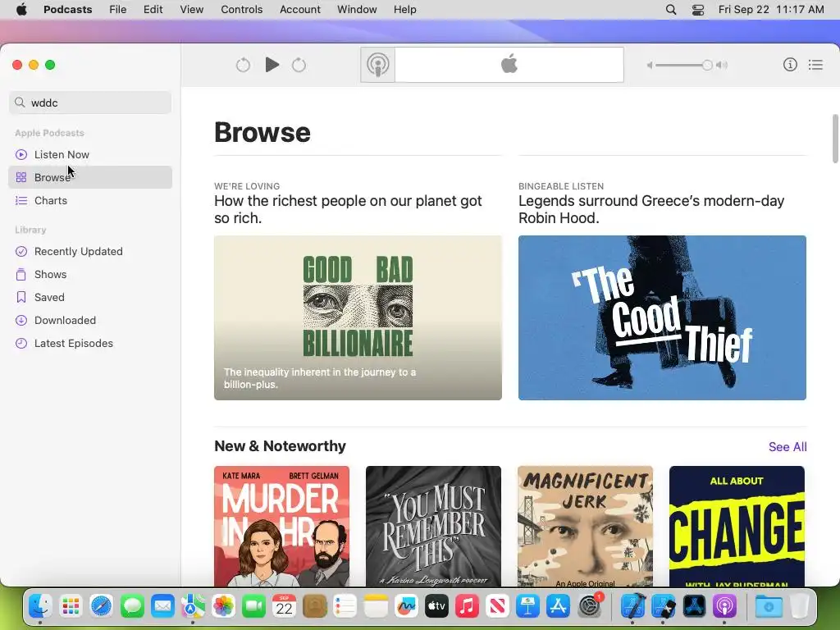
Task: Open the Window menu
Action: [357, 10]
